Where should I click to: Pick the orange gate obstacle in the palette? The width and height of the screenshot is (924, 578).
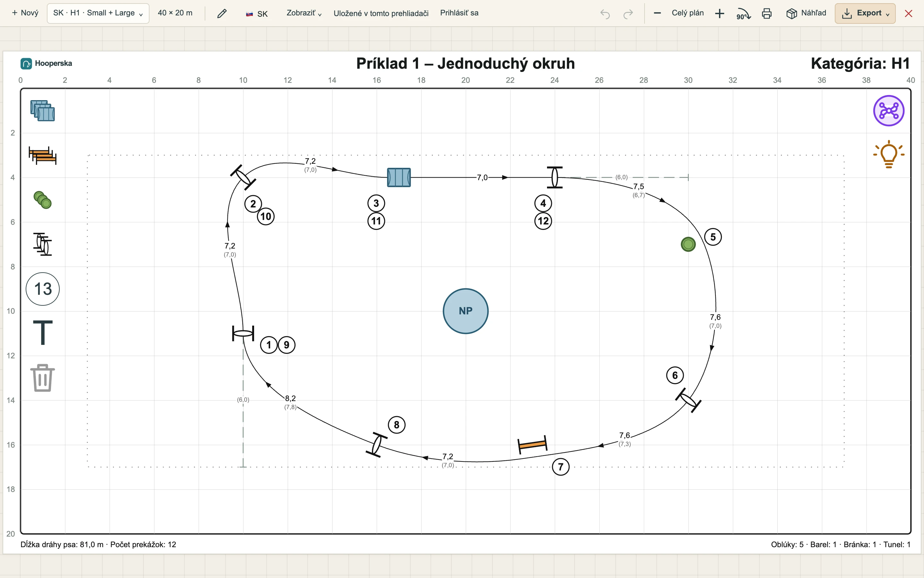coord(42,156)
